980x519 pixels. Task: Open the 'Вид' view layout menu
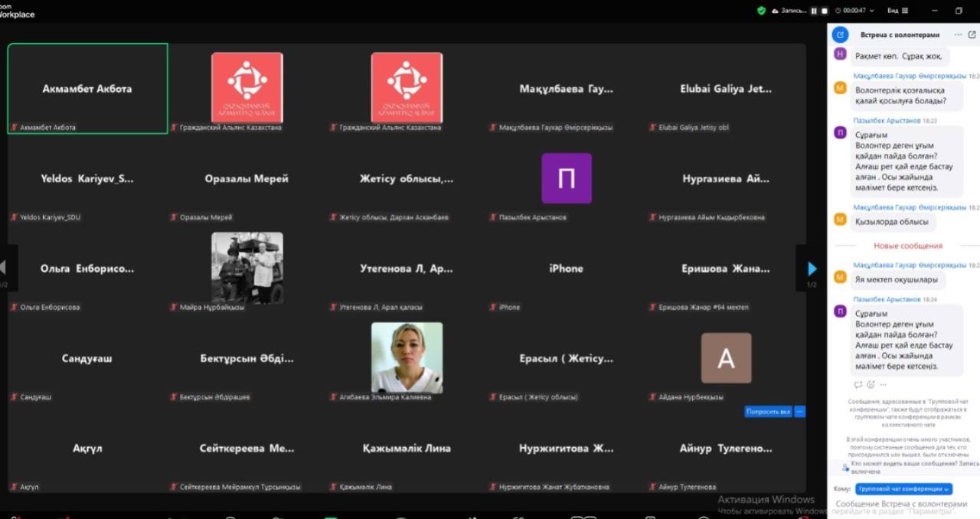[x=897, y=11]
